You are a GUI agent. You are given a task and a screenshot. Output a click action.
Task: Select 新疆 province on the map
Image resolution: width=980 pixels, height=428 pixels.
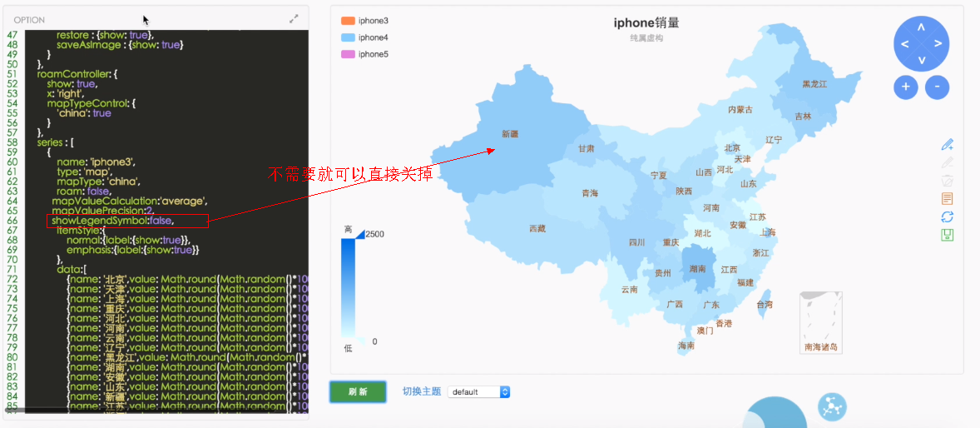(x=511, y=134)
